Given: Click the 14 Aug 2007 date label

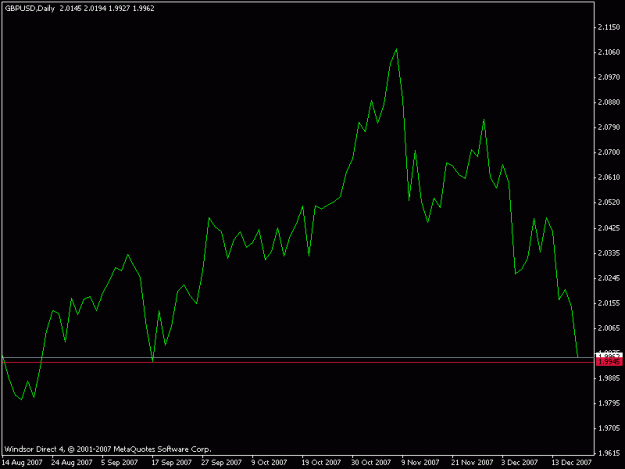Looking at the screenshot, I should pyautogui.click(x=22, y=463).
